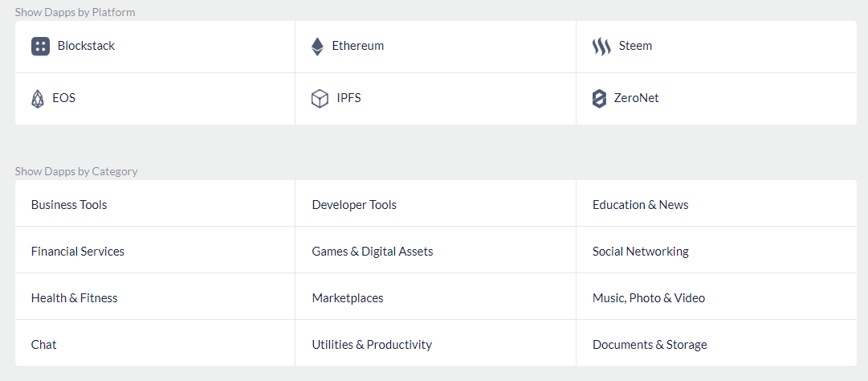Open the Games & Digital Assets category
The width and height of the screenshot is (868, 381).
click(x=373, y=252)
